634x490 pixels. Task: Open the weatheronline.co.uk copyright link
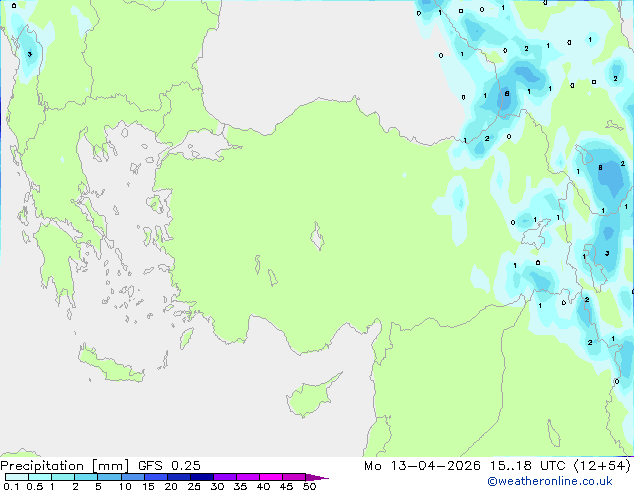coord(550,481)
